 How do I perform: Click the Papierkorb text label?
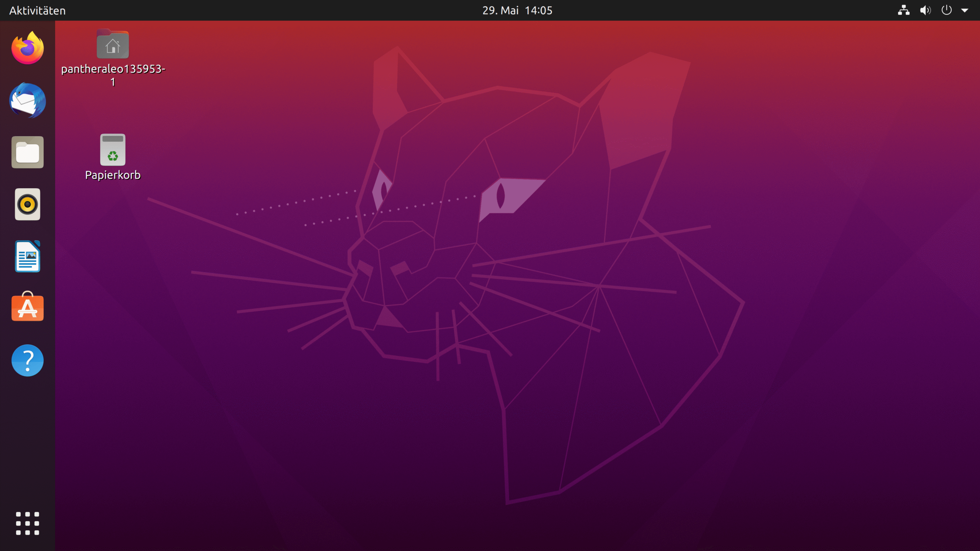113,175
